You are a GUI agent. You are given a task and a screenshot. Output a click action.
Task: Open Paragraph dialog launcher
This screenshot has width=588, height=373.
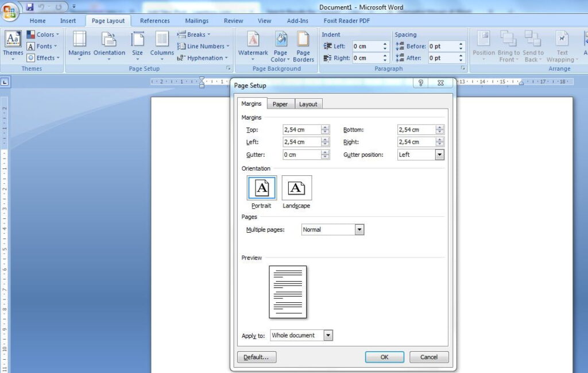[x=463, y=68]
